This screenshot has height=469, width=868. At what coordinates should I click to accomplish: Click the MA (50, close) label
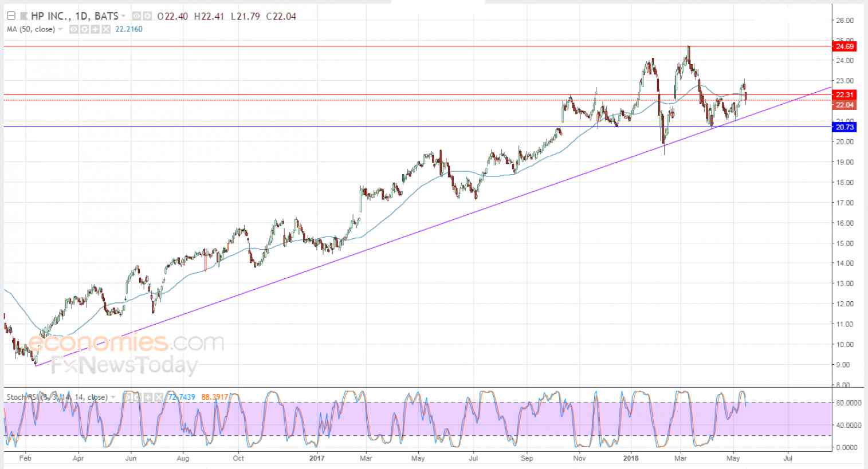click(x=31, y=29)
